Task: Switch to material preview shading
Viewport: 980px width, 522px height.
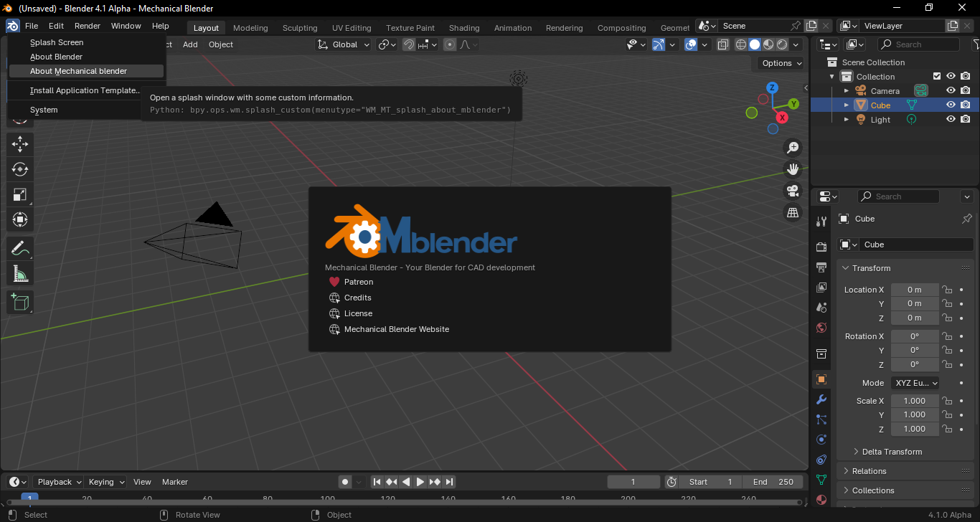Action: (x=768, y=44)
